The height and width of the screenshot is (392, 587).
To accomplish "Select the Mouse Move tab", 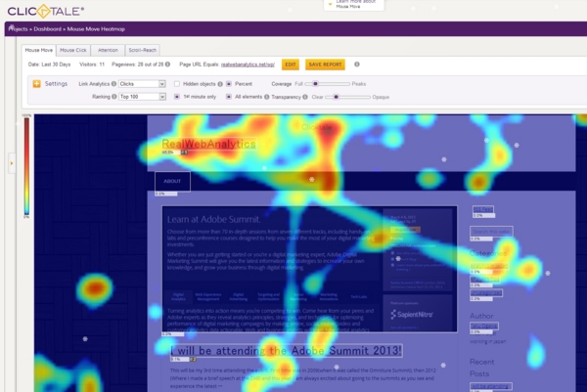I will [x=39, y=50].
